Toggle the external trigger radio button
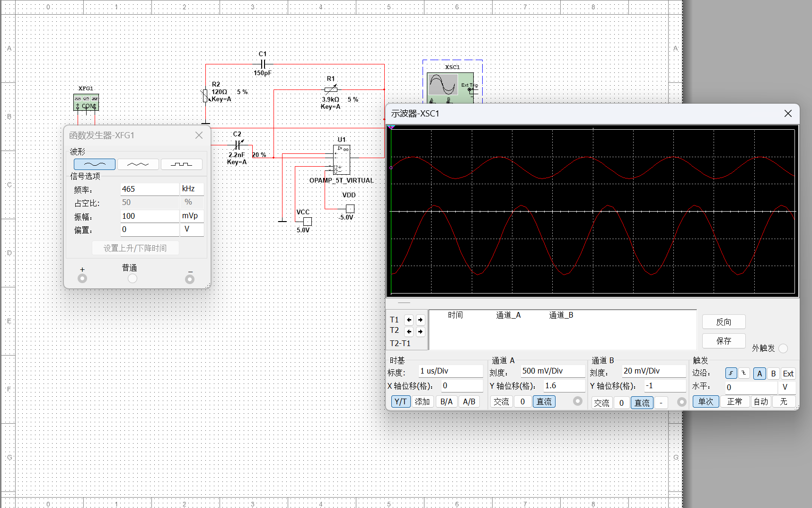Viewport: 812px width, 508px height. point(783,348)
